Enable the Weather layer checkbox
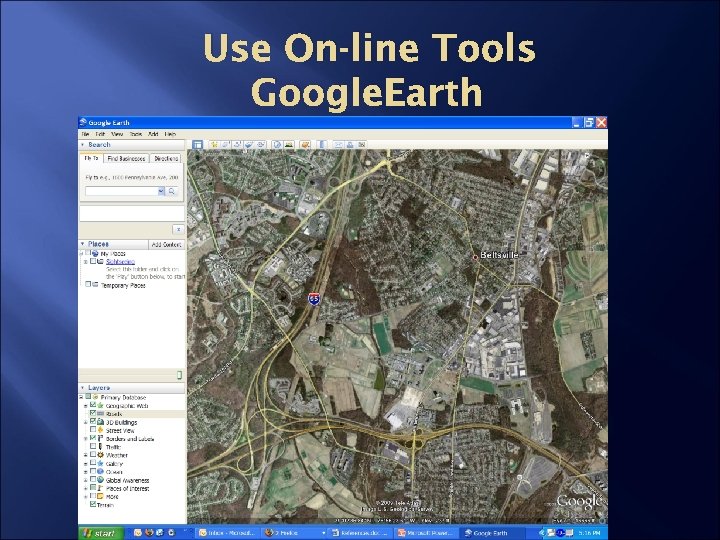The width and height of the screenshot is (720, 540). [93, 455]
